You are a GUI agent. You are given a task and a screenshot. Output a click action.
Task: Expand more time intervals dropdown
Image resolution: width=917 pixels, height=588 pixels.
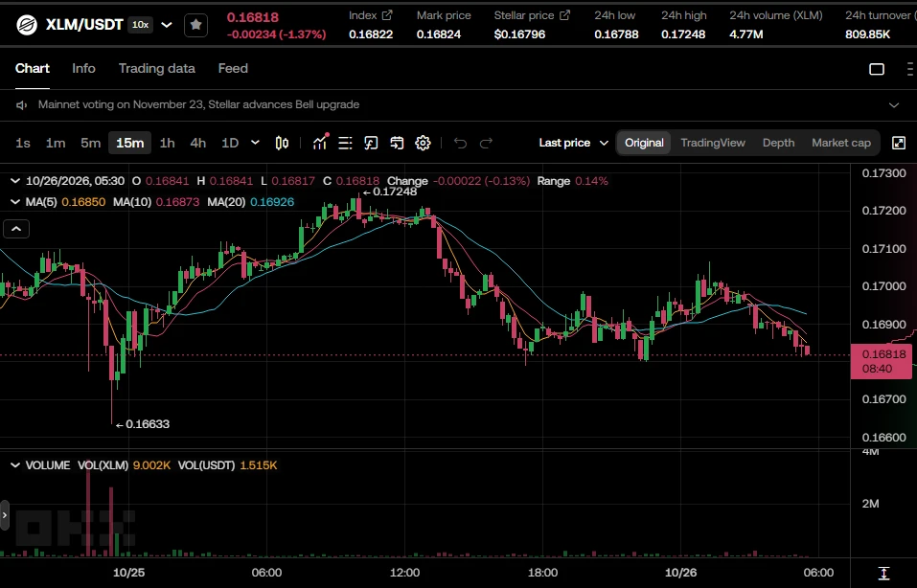(255, 143)
